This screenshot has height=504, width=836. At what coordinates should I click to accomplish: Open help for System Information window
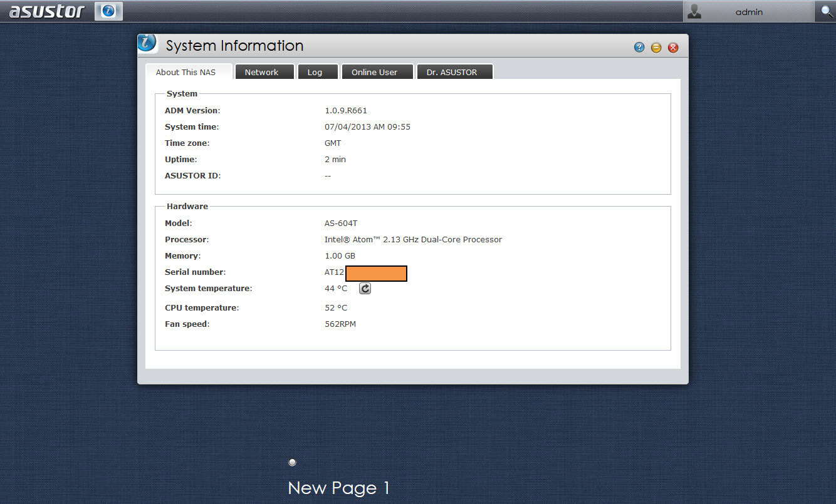point(639,48)
